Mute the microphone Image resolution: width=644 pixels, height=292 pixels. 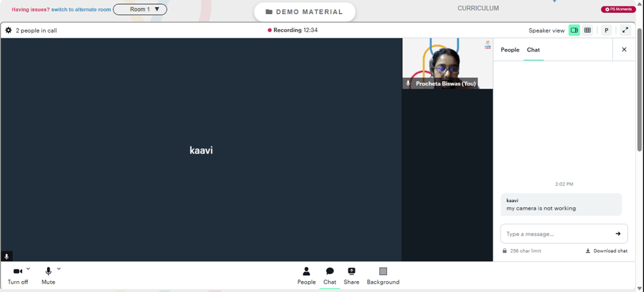coord(48,276)
